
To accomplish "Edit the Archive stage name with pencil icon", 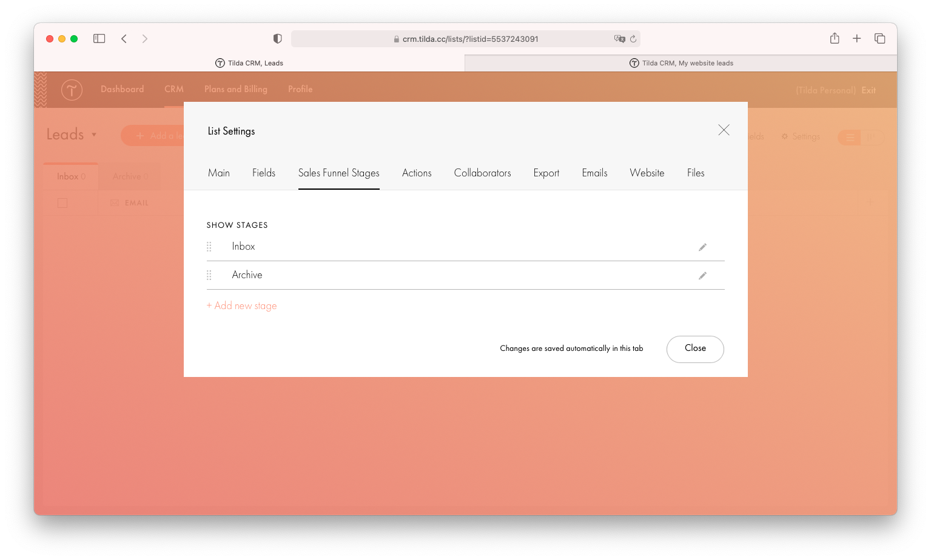I will click(702, 275).
